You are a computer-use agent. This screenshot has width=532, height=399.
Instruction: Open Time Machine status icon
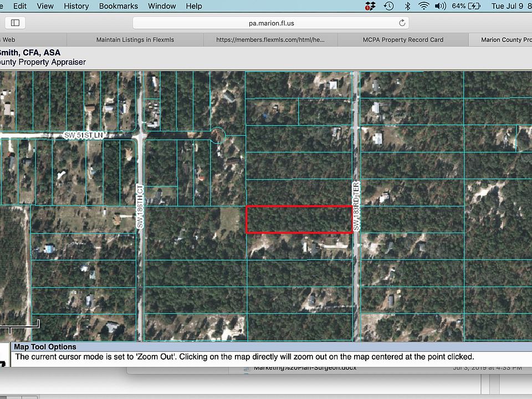388,6
